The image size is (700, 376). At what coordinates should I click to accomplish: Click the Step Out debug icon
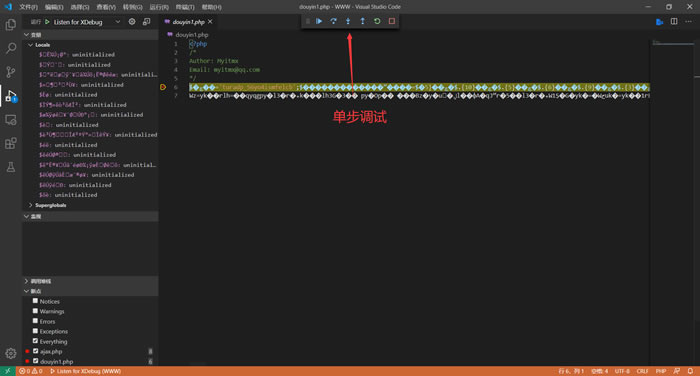pos(362,21)
